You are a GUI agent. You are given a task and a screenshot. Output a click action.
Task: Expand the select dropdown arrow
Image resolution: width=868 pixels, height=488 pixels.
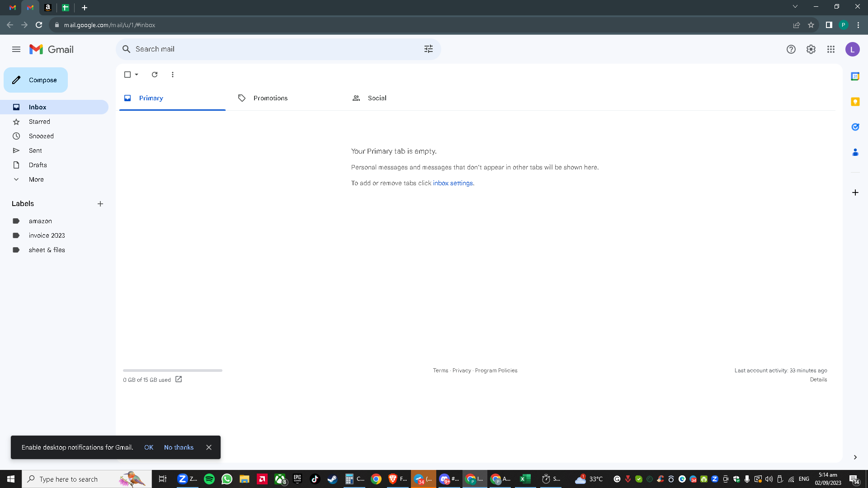(137, 75)
